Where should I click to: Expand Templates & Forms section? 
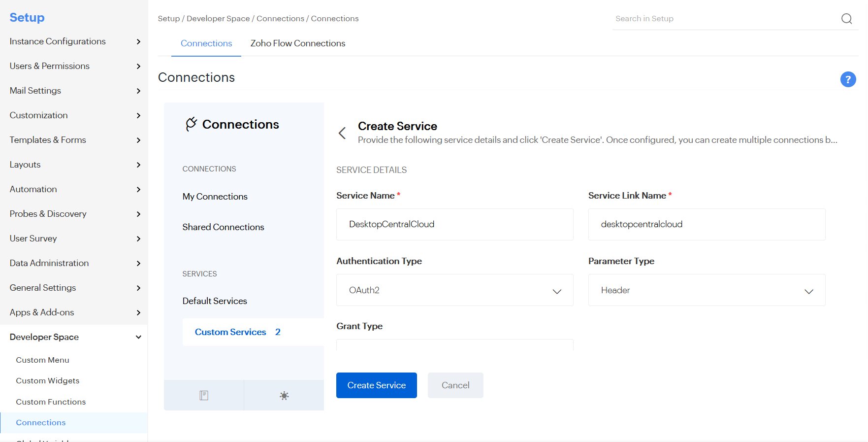click(x=74, y=140)
